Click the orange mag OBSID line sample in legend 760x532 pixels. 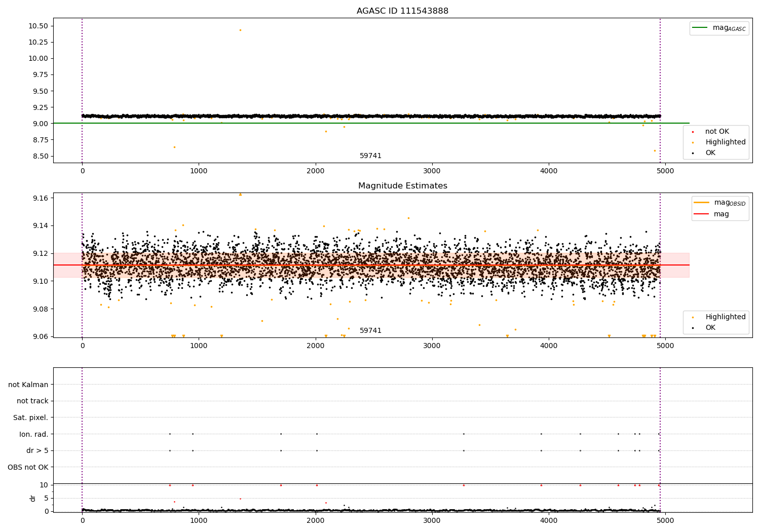pos(702,203)
